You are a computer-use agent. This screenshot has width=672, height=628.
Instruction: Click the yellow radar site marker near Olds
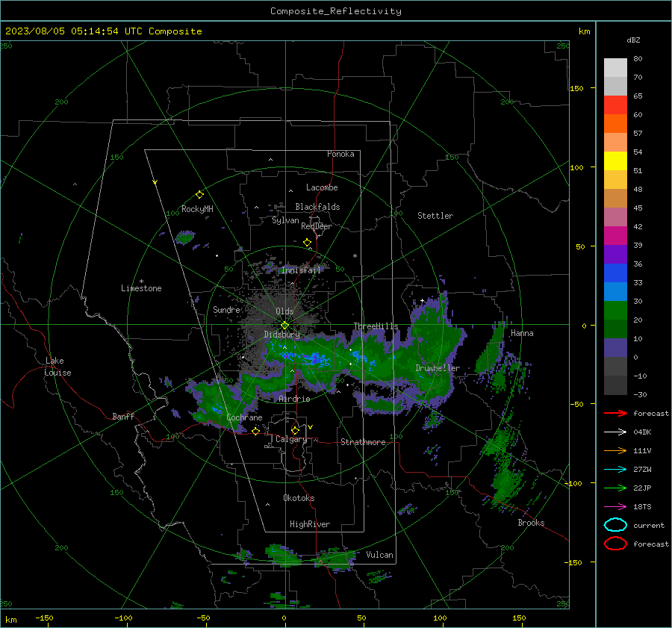[x=284, y=325]
